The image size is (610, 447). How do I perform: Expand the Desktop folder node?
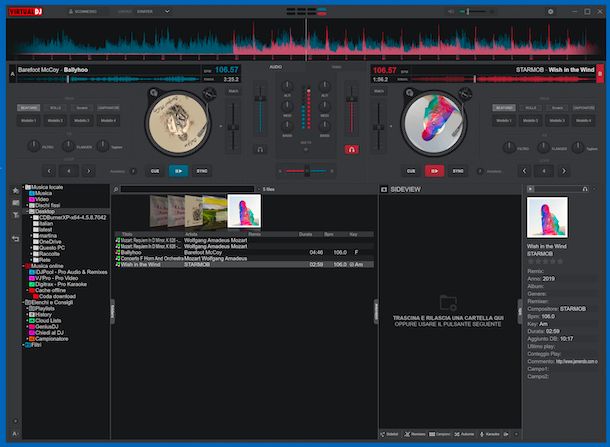coord(27,212)
